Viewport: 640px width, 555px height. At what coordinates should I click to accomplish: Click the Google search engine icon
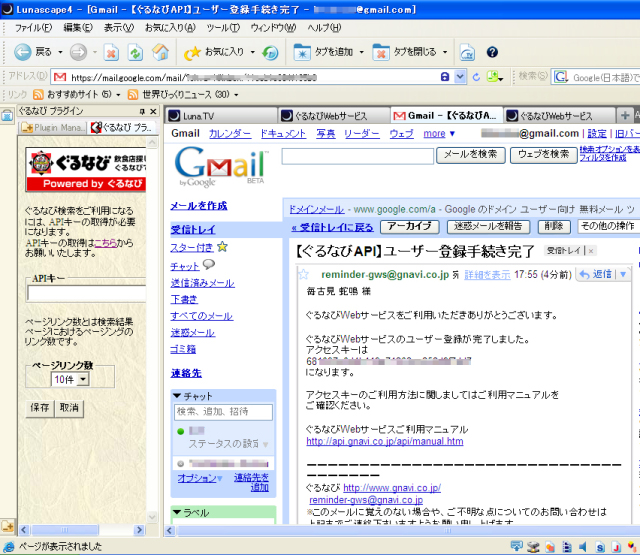coord(561,77)
